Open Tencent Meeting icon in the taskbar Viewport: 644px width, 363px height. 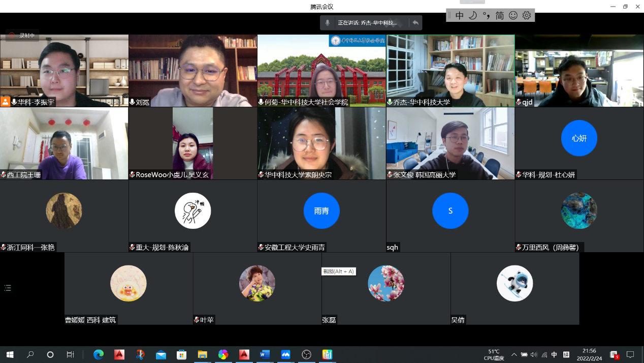285,354
